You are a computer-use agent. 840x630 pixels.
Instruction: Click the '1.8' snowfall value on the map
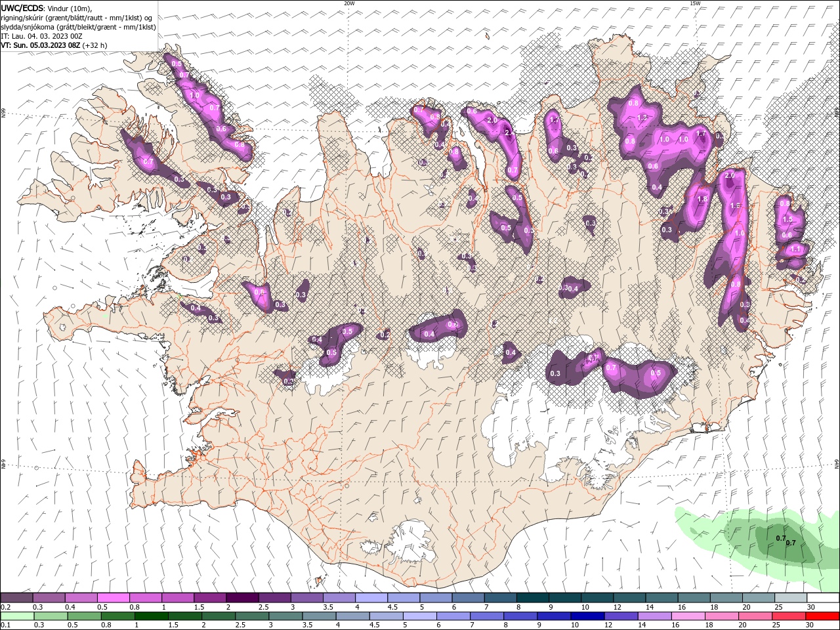pos(702,199)
